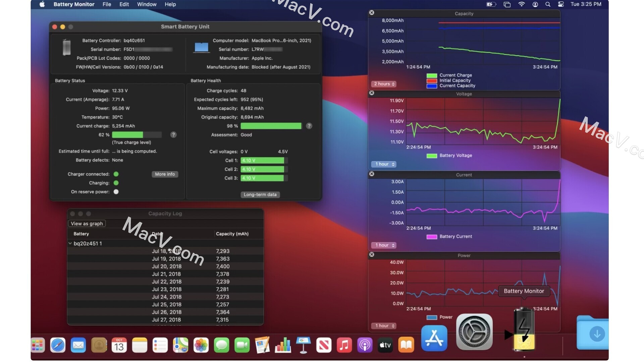644x362 pixels.
Task: Open Mail app in the Dock
Action: (x=78, y=345)
